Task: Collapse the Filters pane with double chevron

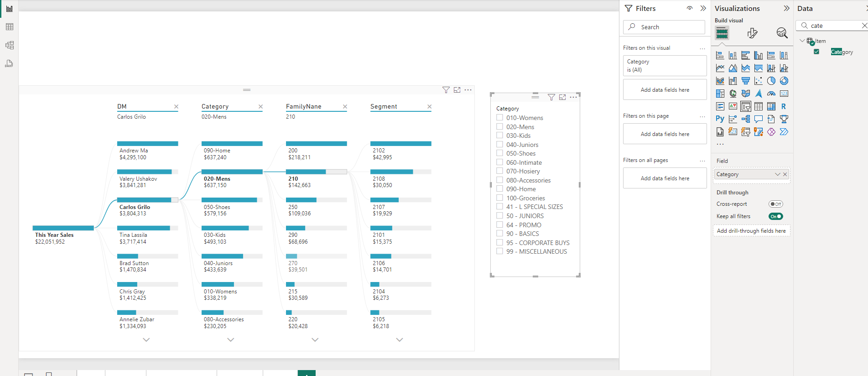Action: click(x=703, y=8)
